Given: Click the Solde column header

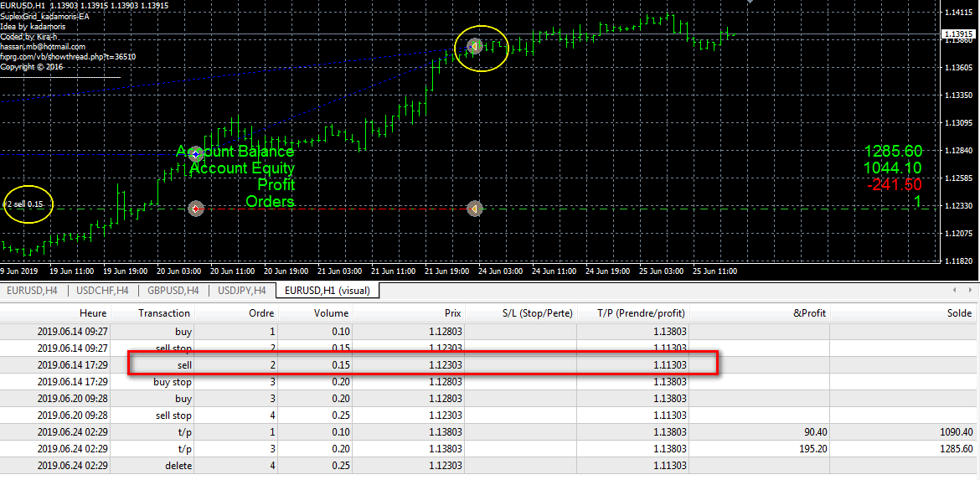Looking at the screenshot, I should [957, 313].
